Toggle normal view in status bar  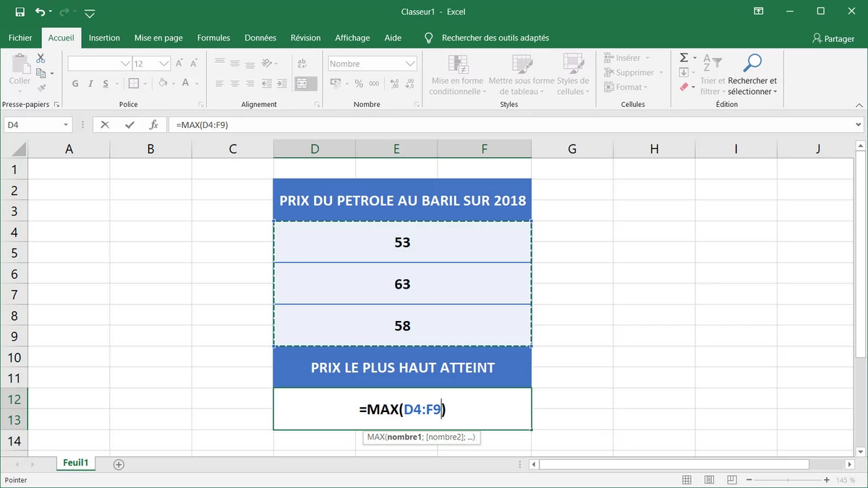(x=686, y=480)
